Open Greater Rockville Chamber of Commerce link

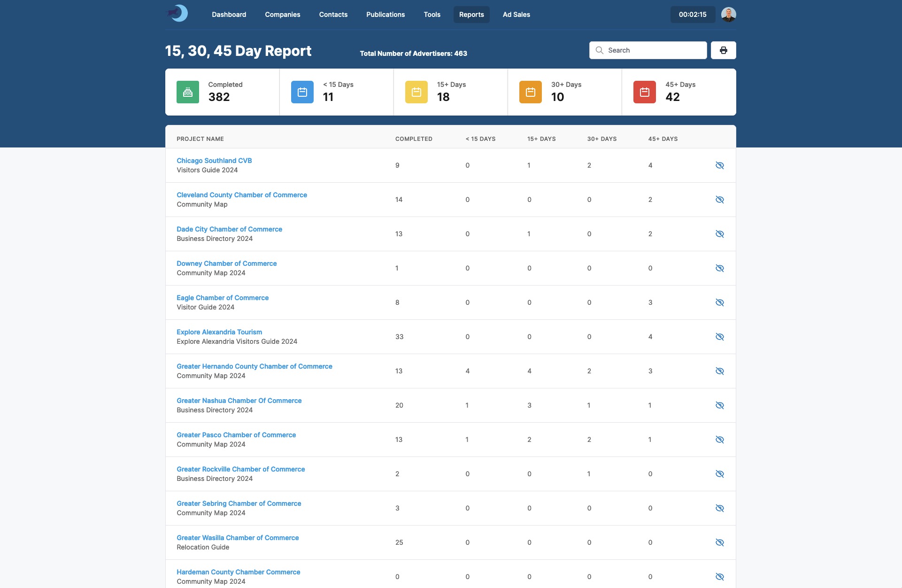point(241,469)
